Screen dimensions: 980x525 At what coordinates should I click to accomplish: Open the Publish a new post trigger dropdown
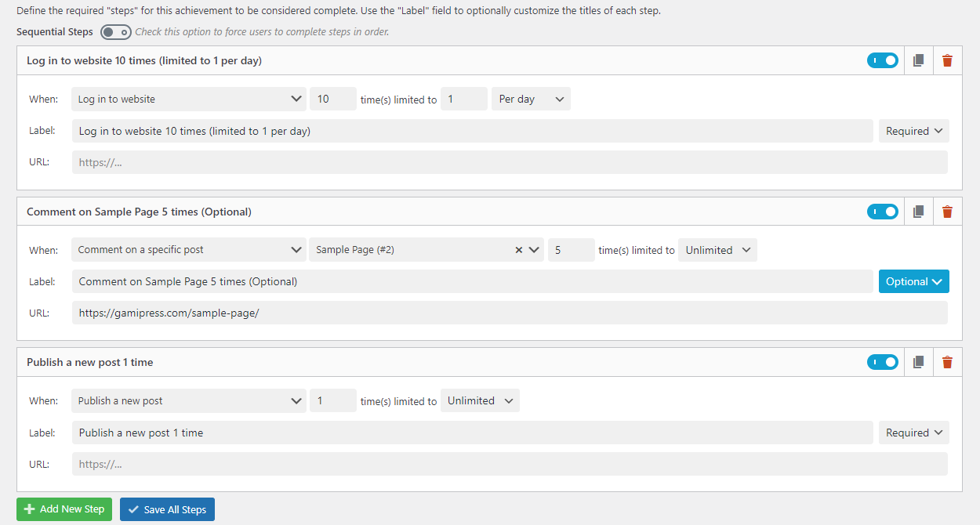click(188, 401)
